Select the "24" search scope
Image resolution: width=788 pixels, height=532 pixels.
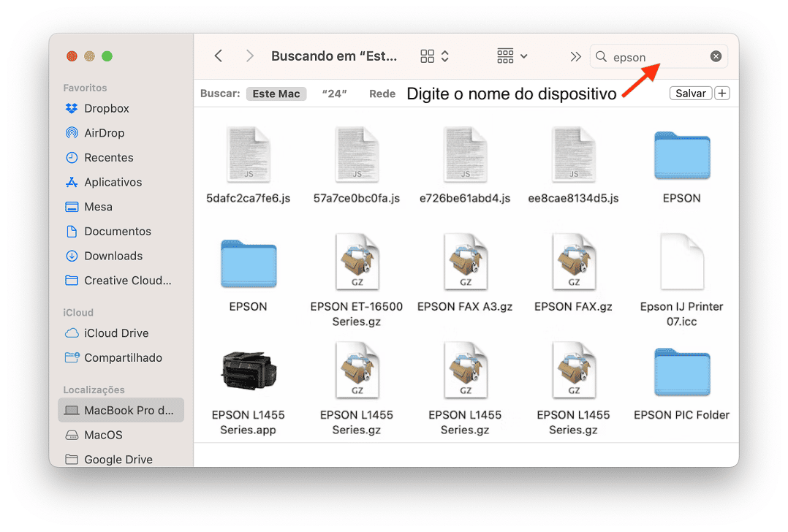334,94
